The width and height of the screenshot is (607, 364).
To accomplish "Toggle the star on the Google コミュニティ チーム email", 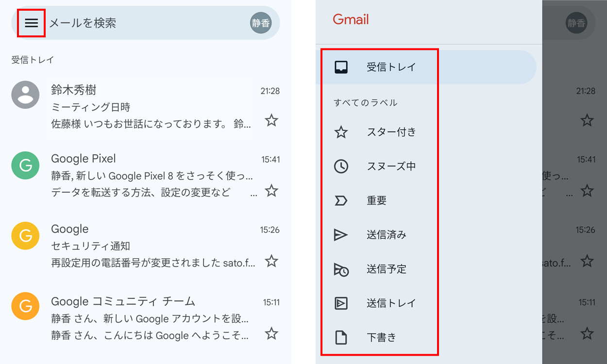I will pos(271,333).
